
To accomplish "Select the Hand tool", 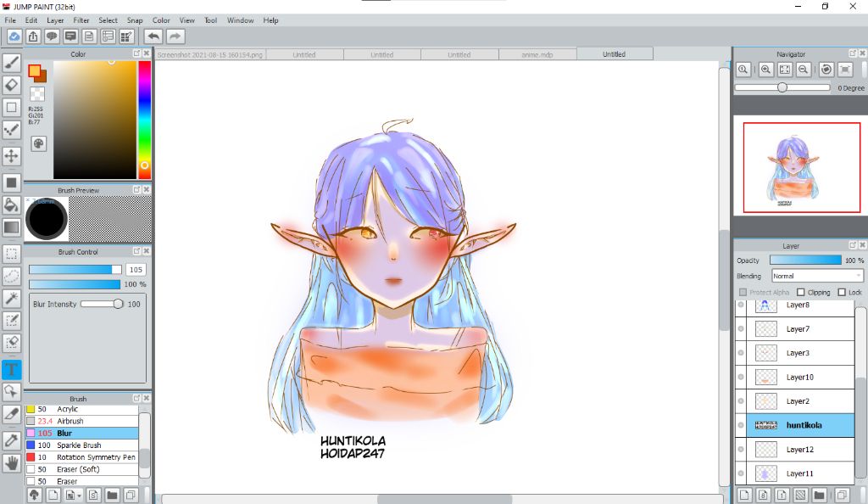I will [12, 462].
